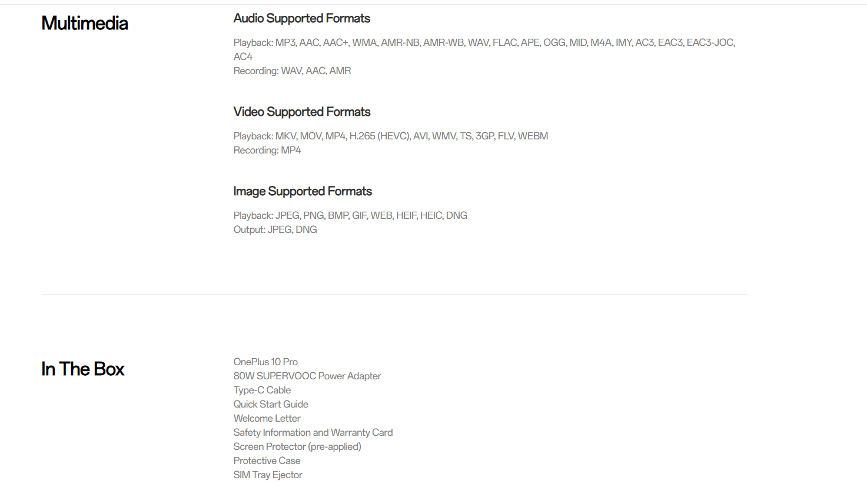Click the Quick Start Guide item

coord(271,404)
